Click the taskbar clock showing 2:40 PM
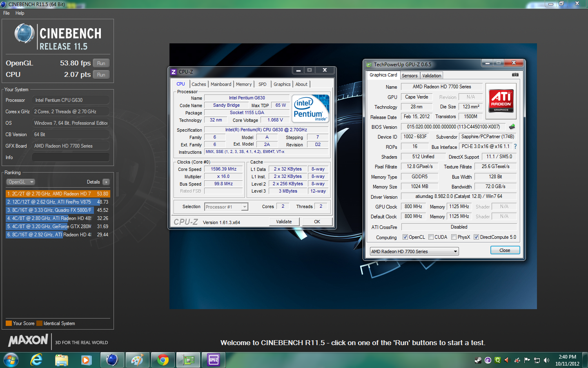This screenshot has width=588, height=368. tap(567, 360)
